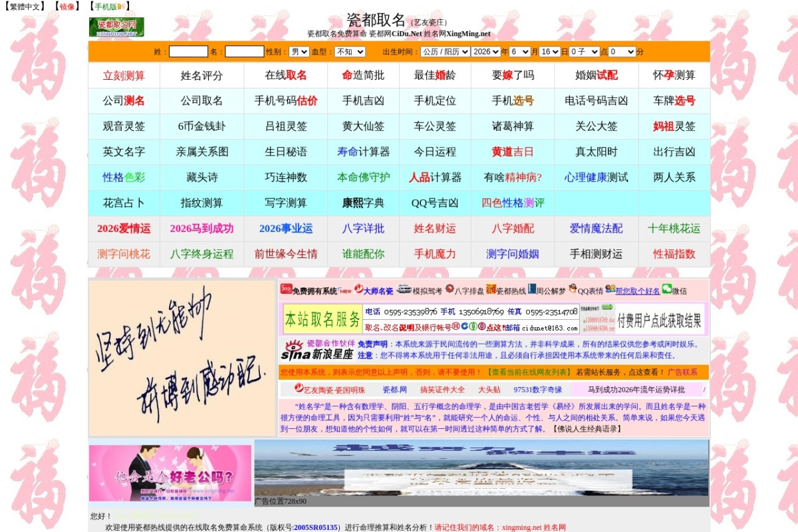
Task: Select 姓名评分 menu item
Action: click(x=201, y=75)
